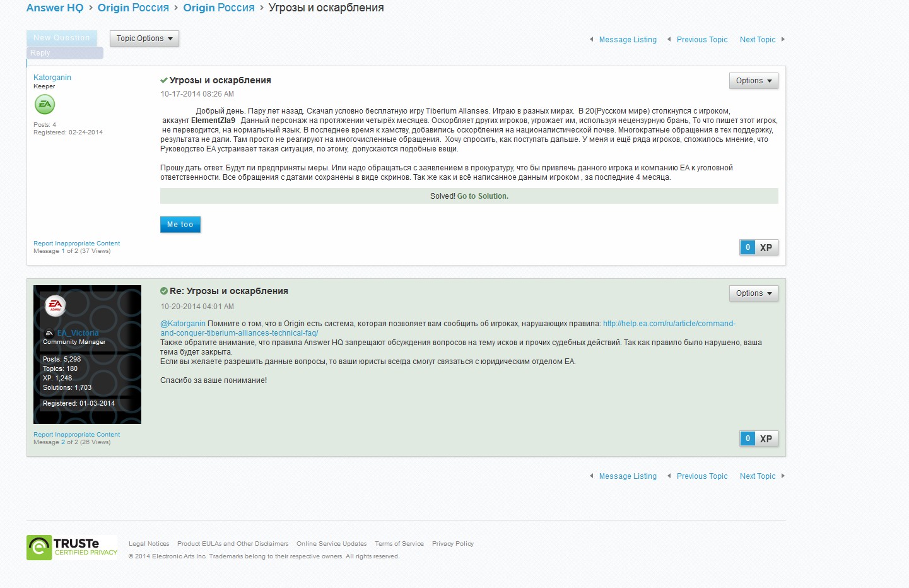Click the XP button on EA_Victoria's reply
The width and height of the screenshot is (909, 588).
765,438
